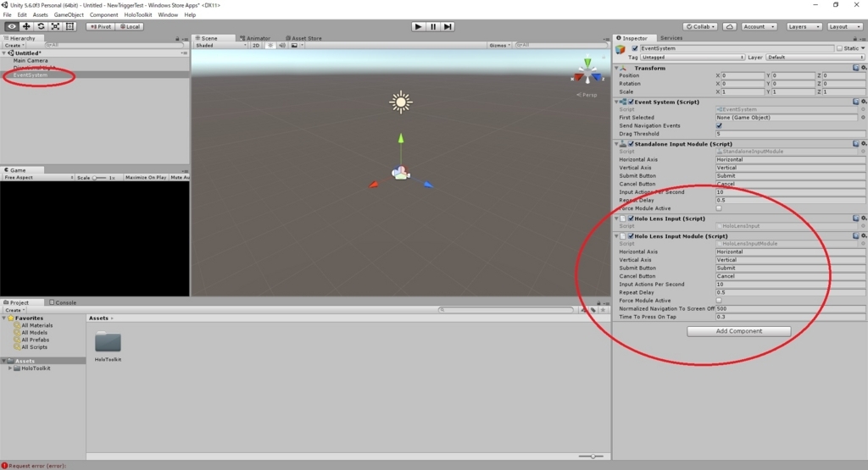868x470 pixels.
Task: Open Holo Lens Input Module gear menu
Action: [x=864, y=236]
